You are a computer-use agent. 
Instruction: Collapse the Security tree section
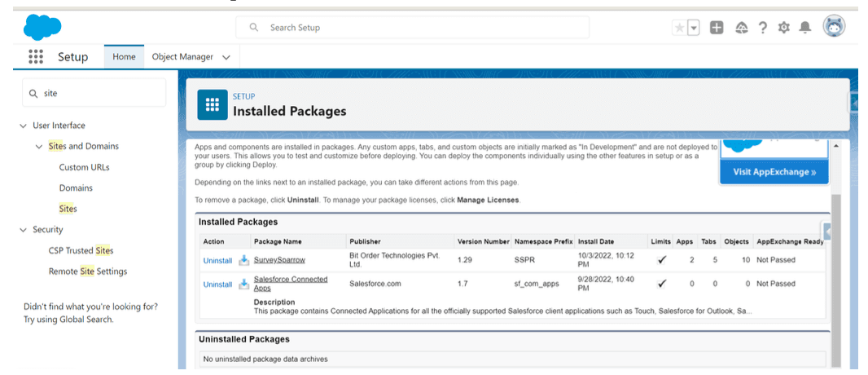pos(23,230)
